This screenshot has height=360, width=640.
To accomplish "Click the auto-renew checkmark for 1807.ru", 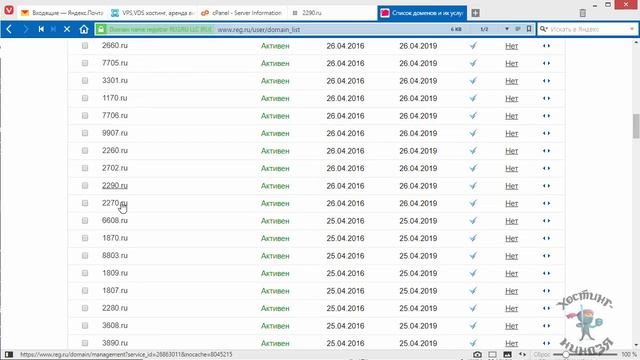I will 473,291.
